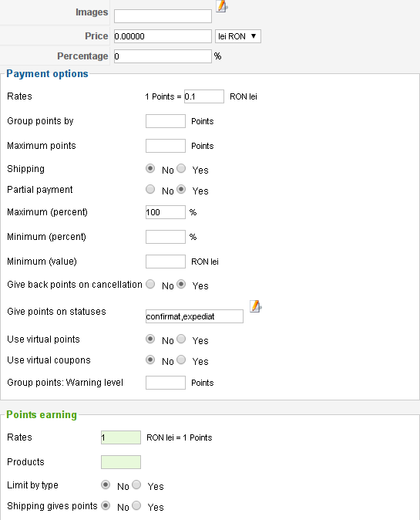Click the Payment options Rates field

pyautogui.click(x=204, y=96)
